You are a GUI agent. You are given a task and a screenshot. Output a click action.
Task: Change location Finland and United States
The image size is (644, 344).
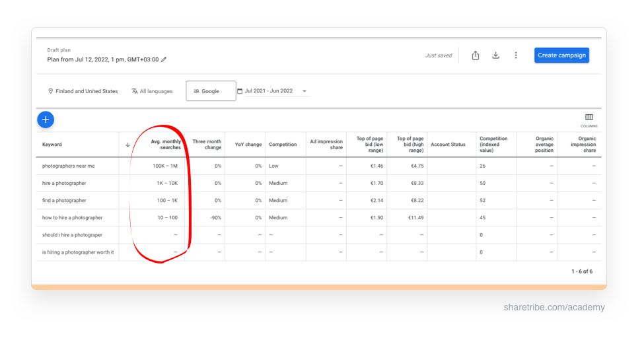point(87,91)
